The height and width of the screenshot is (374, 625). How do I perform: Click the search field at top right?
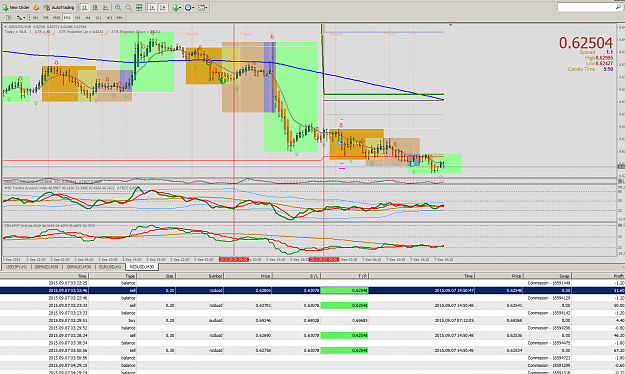(x=586, y=7)
